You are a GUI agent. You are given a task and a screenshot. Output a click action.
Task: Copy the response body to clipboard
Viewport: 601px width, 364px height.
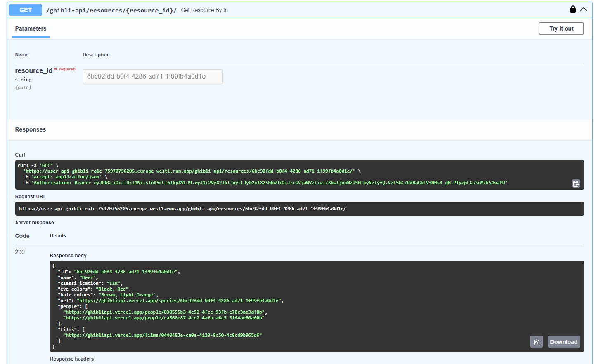point(537,342)
